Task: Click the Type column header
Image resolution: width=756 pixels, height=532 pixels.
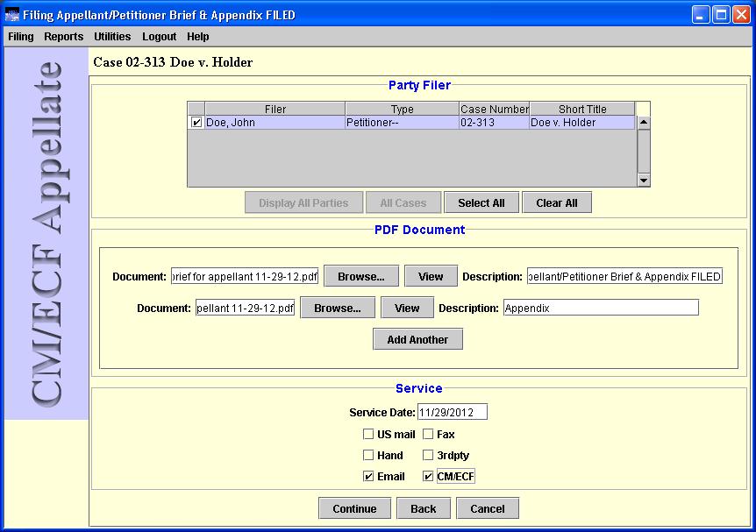Action: click(402, 109)
